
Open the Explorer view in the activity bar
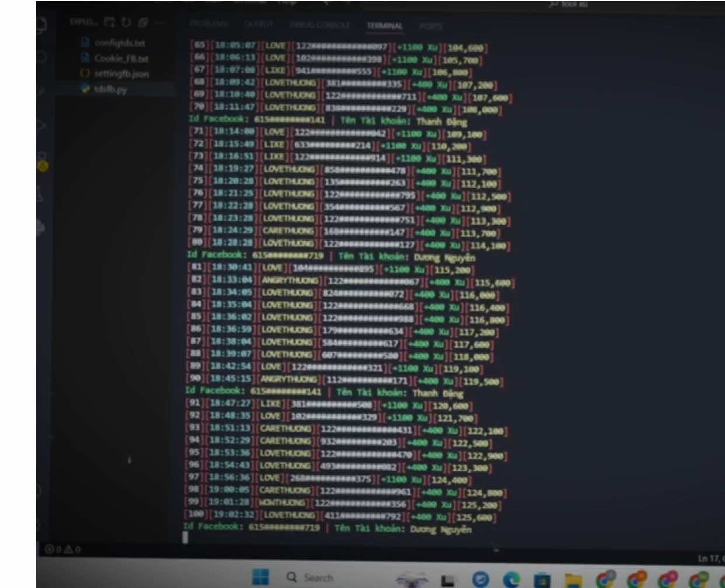(x=41, y=25)
